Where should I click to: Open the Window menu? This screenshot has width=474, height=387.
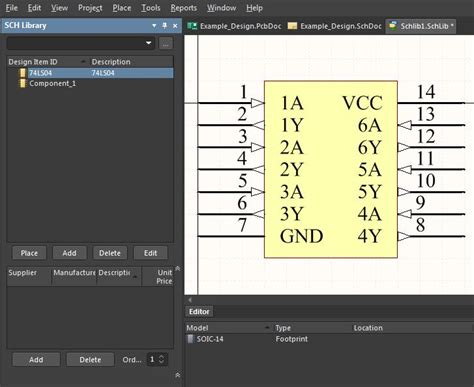tap(221, 8)
